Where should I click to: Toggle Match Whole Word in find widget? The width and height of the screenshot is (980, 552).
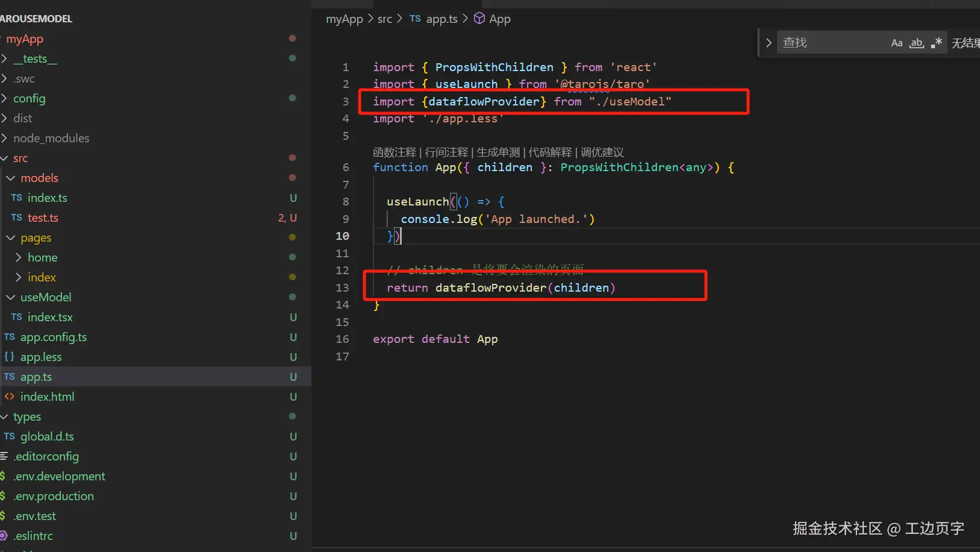[x=917, y=43]
